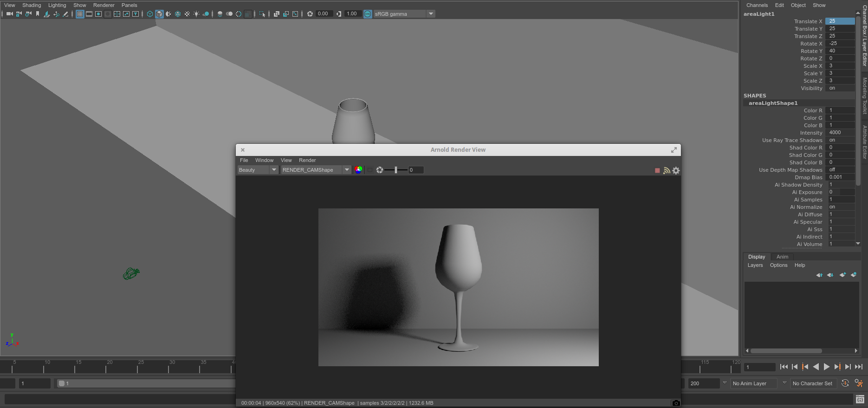Click the RGB color channels icon
Image resolution: width=868 pixels, height=408 pixels.
point(358,170)
